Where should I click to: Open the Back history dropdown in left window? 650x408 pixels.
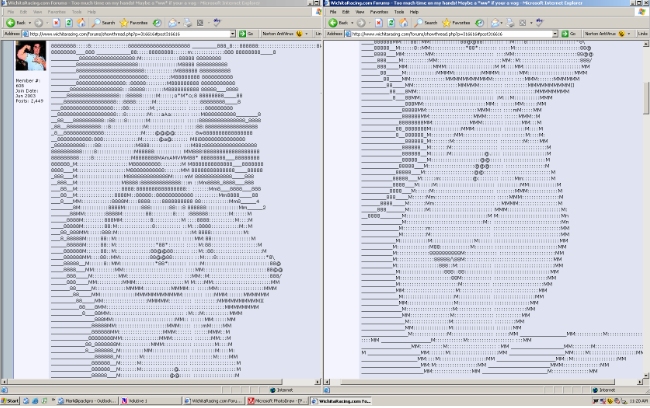pos(29,23)
